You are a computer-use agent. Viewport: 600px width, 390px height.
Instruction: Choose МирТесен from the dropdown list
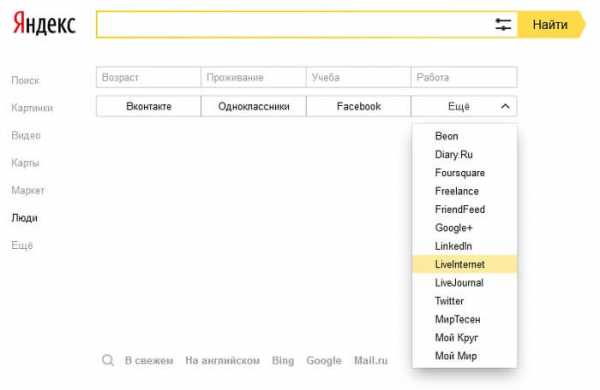[465, 319]
